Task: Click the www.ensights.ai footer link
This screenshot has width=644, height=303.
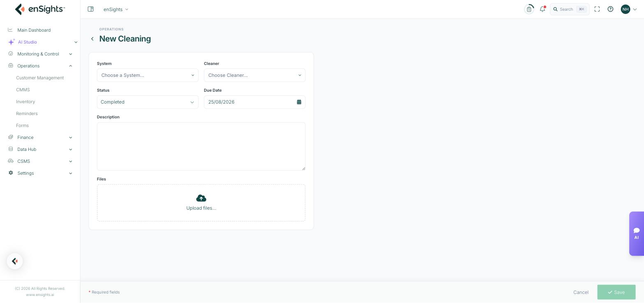Action: point(40,295)
